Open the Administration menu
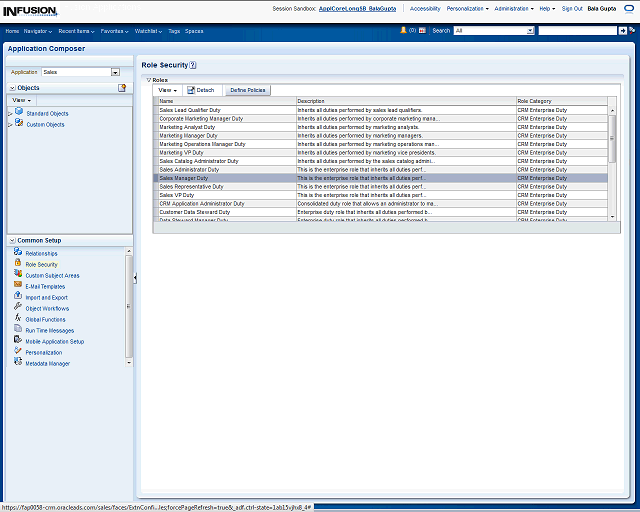This screenshot has width=640, height=512. click(x=514, y=8)
